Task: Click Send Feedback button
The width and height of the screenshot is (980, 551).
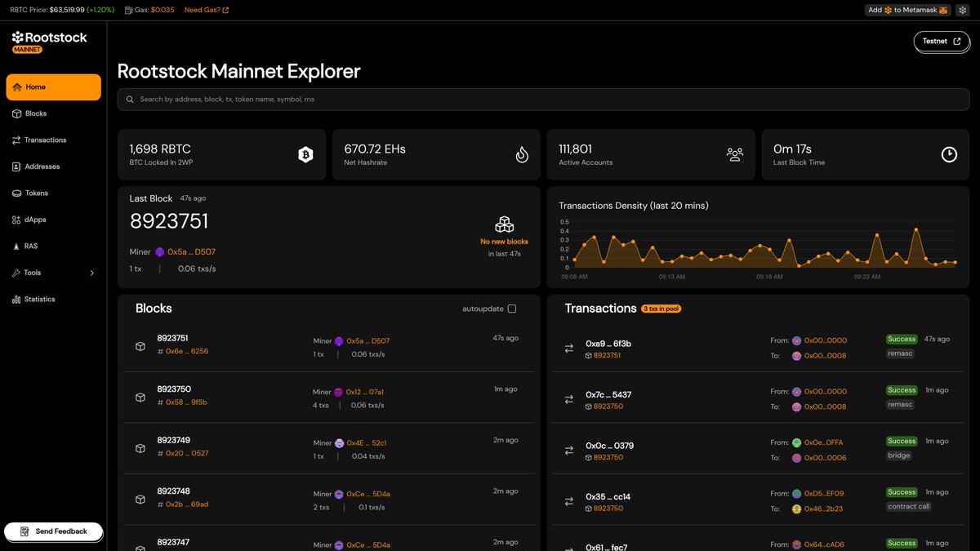Action: click(x=53, y=531)
